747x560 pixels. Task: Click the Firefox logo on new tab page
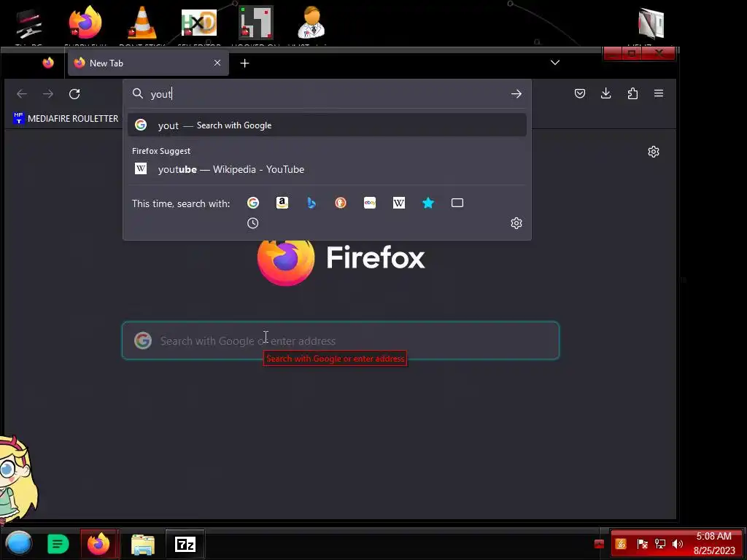pos(286,260)
